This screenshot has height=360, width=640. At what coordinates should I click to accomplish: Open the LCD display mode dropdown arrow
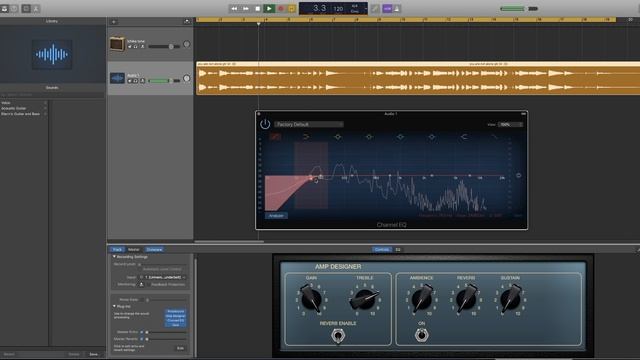pyautogui.click(x=365, y=9)
